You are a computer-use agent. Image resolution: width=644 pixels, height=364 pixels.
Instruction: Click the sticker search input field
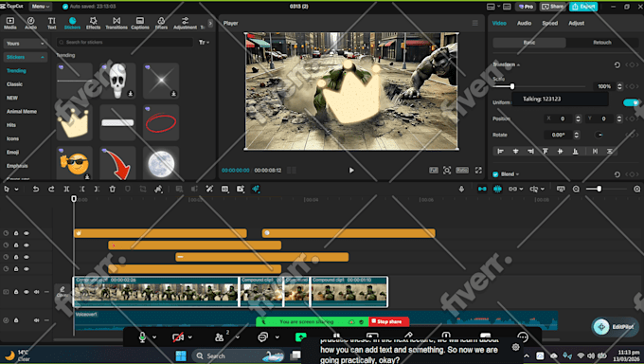(x=125, y=43)
